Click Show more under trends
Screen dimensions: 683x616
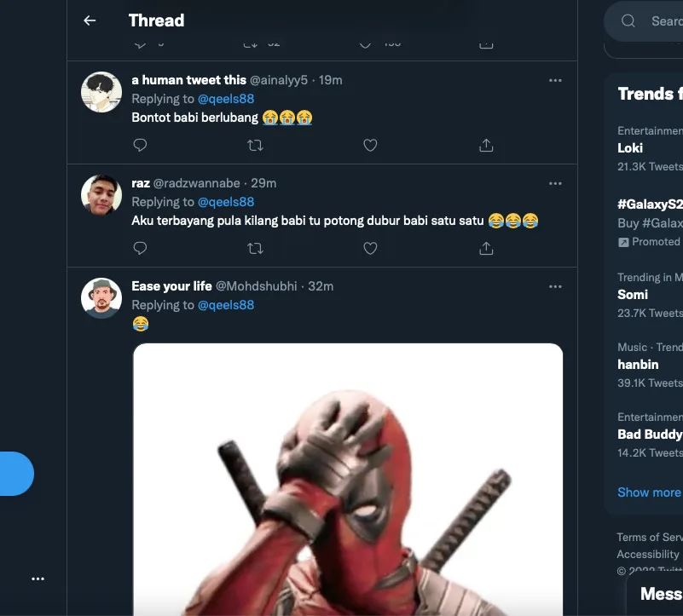649,492
